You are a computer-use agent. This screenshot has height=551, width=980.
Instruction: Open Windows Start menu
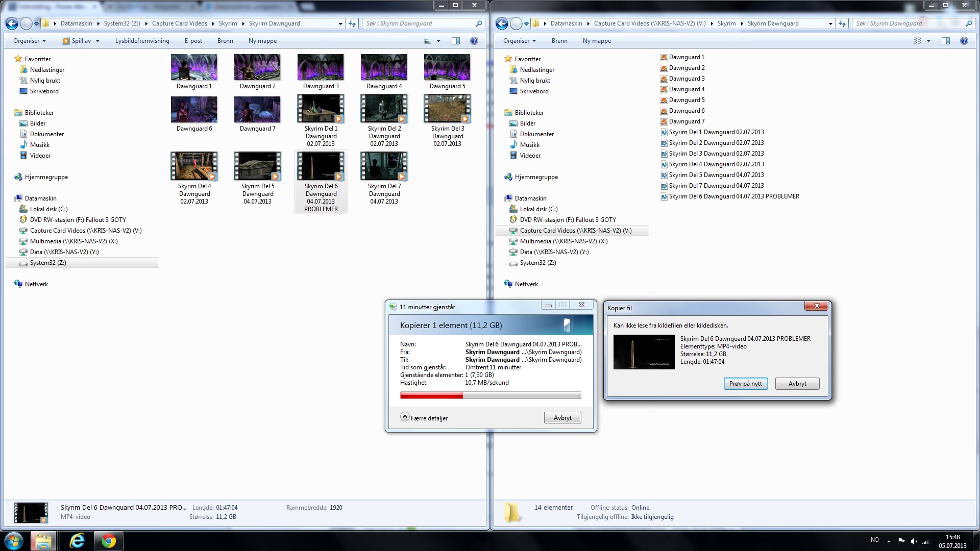click(13, 541)
